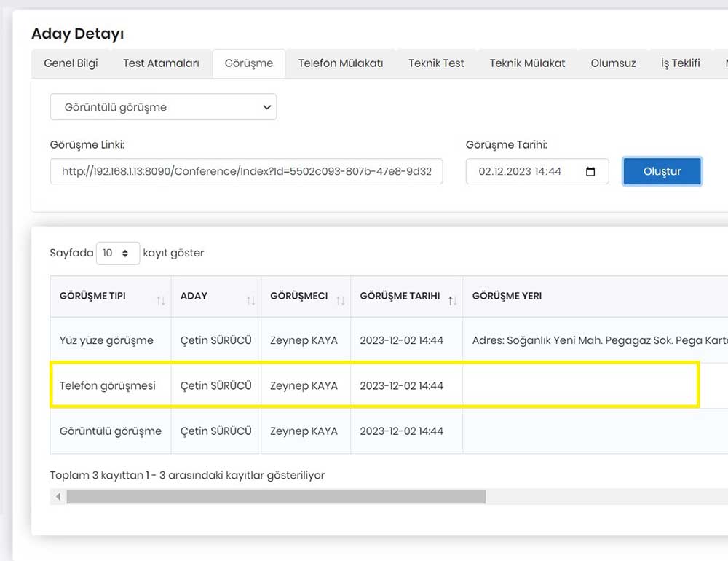Select the Telefon görüşmesi cell
This screenshot has height=561, width=728.
pyautogui.click(x=111, y=385)
